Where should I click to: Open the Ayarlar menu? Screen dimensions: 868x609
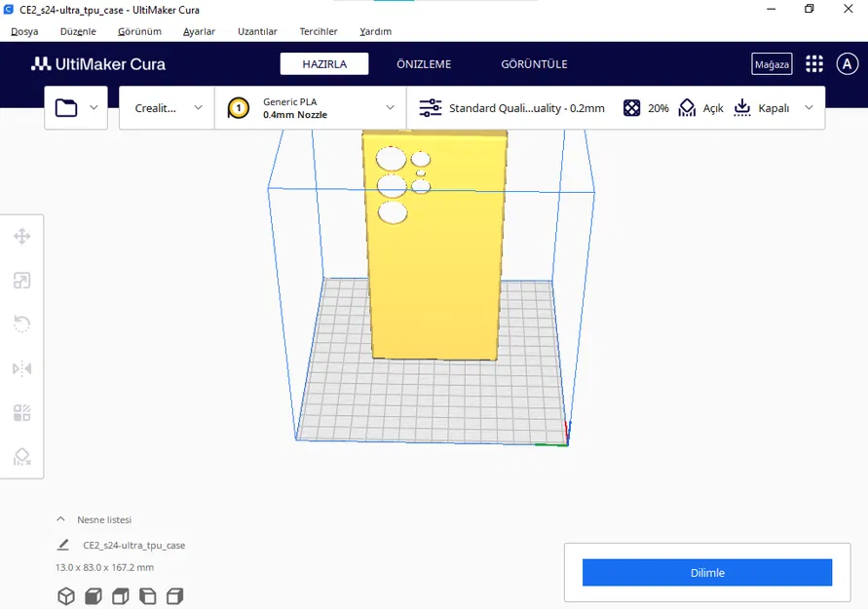tap(200, 31)
